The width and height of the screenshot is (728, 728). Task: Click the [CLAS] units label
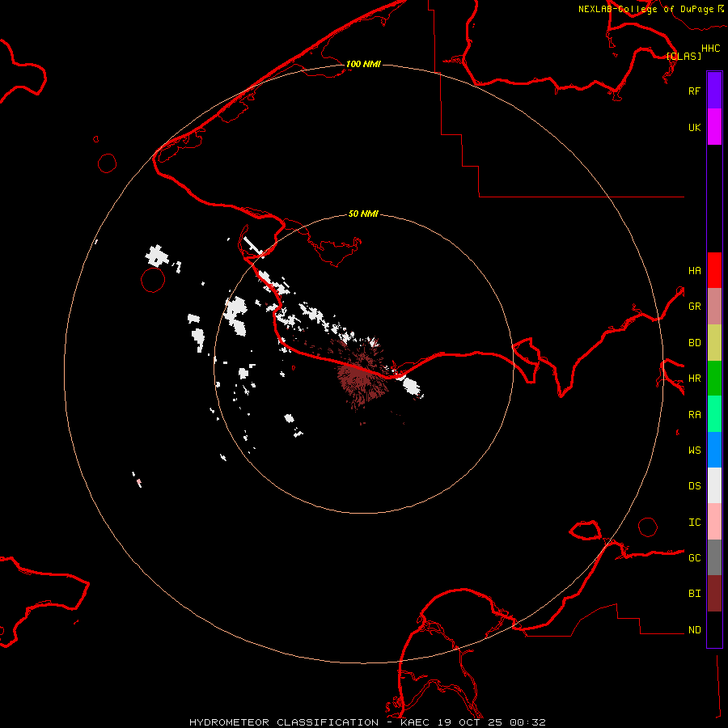coord(684,56)
